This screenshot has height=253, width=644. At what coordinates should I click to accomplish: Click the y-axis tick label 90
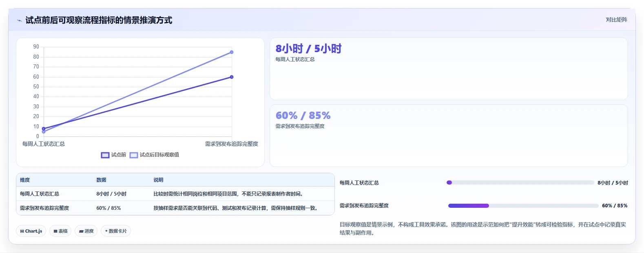pos(36,47)
